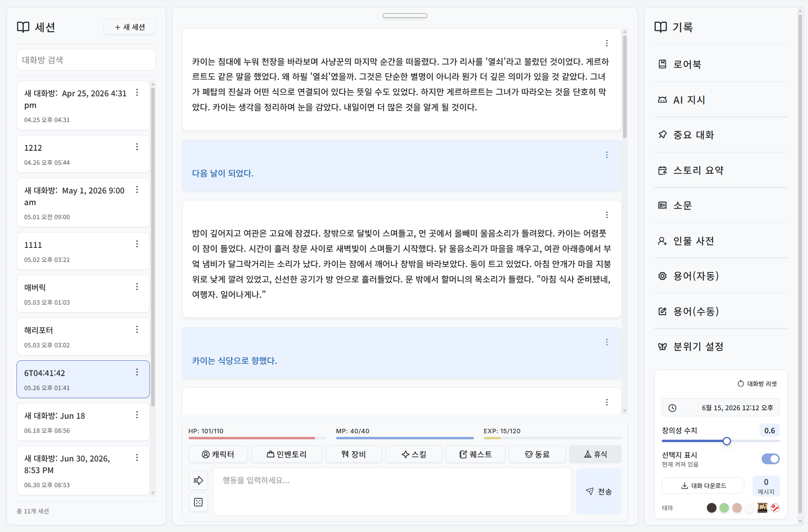Open the 소문 section
This screenshot has width=808, height=532.
pos(721,206)
